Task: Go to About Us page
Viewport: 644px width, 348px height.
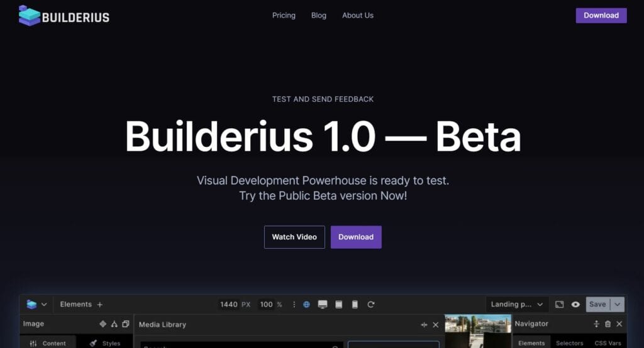Action: point(358,15)
